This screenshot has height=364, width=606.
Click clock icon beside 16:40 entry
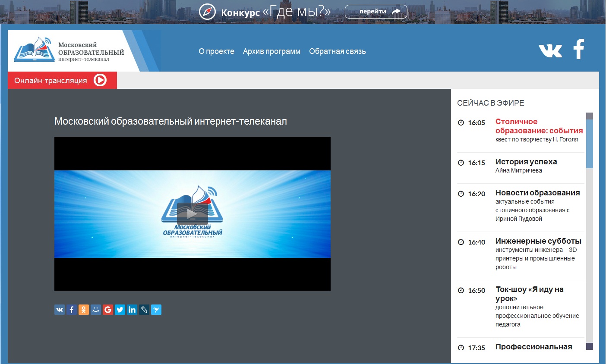point(461,242)
